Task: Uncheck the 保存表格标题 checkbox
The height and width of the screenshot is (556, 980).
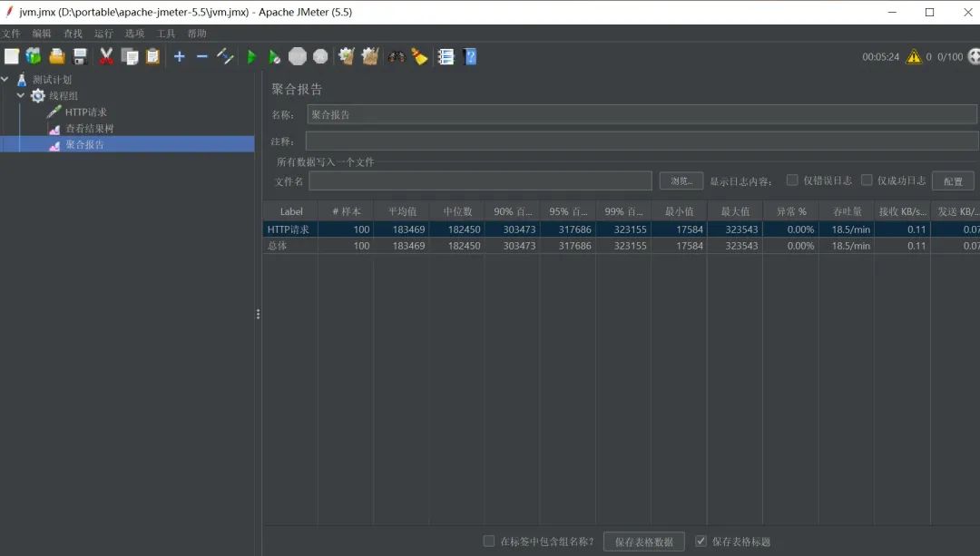Action: click(x=701, y=540)
